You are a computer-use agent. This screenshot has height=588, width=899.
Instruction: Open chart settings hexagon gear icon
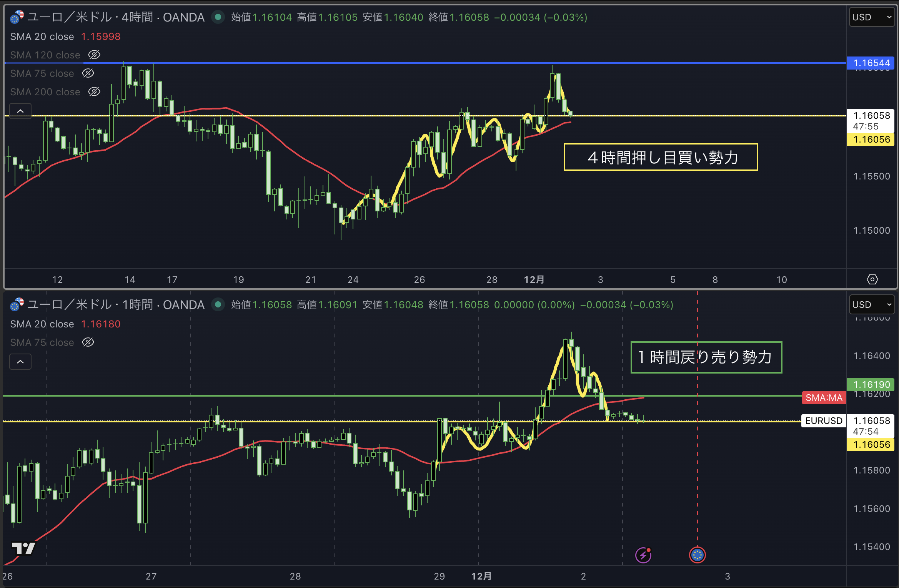[x=872, y=279]
